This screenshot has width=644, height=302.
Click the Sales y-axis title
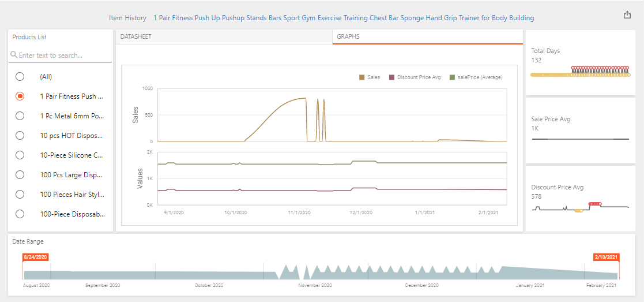[136, 115]
